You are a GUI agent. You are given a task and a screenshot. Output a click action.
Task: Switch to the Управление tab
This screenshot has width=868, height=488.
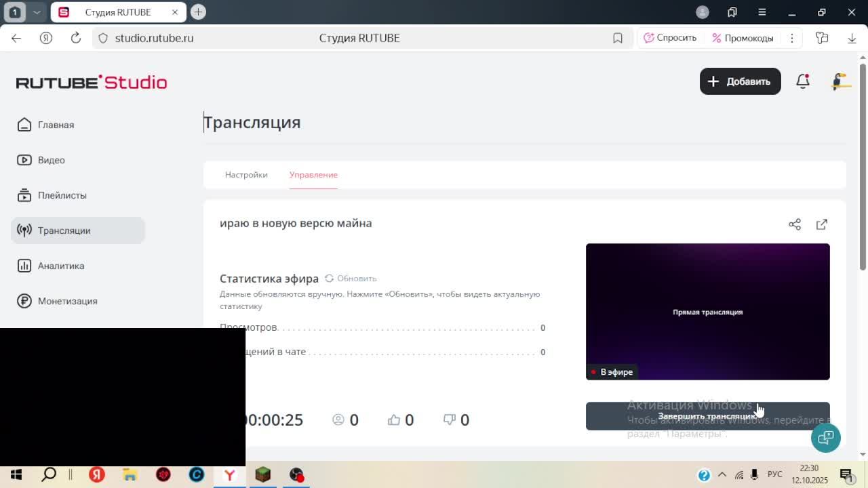coord(313,175)
